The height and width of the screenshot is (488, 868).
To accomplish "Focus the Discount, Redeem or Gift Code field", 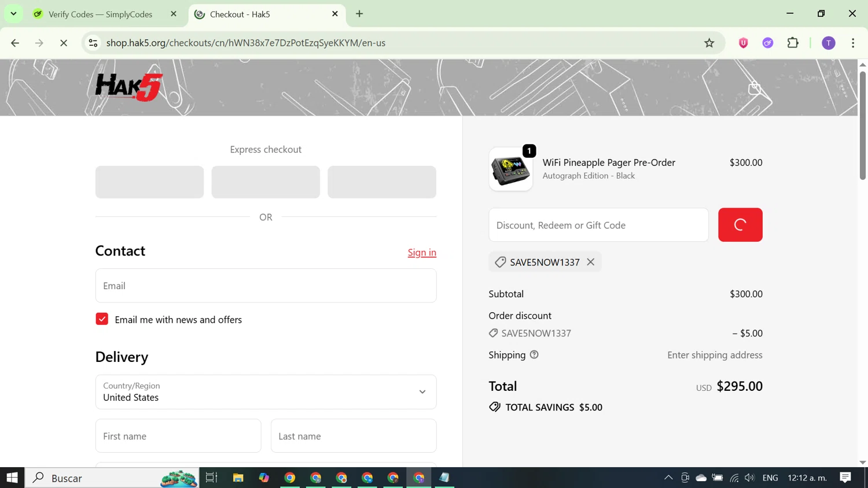I will click(x=598, y=225).
